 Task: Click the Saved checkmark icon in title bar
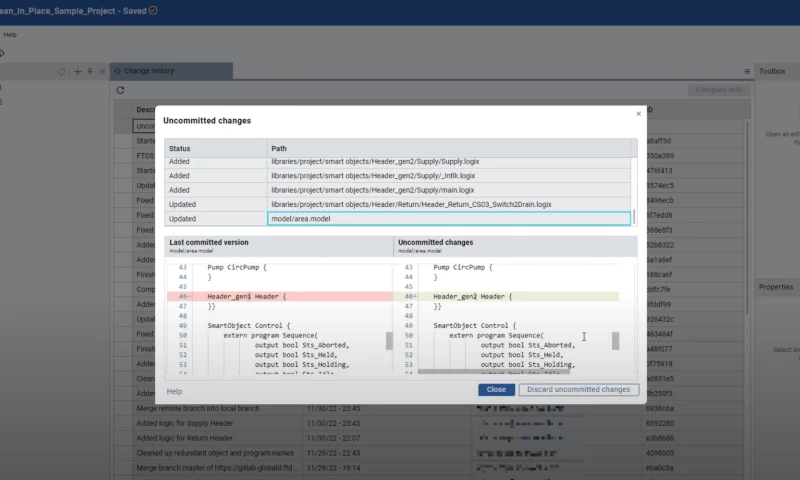click(153, 10)
